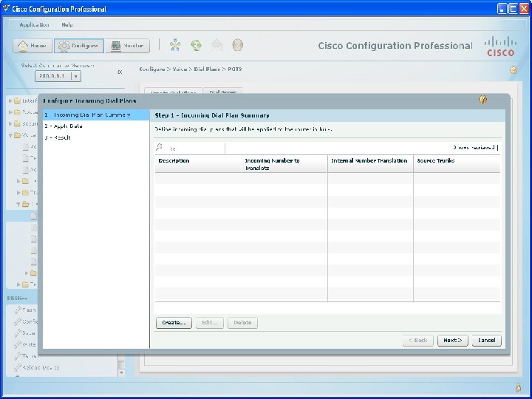Viewport: 532px width, 399px height.
Task: Click the green Refresh toolbar icon
Action: [196, 45]
